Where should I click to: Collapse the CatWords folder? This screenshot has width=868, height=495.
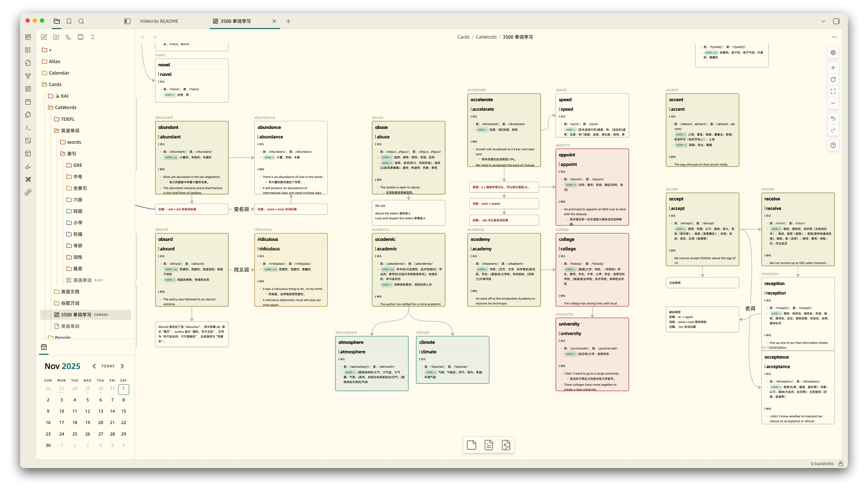(x=65, y=107)
